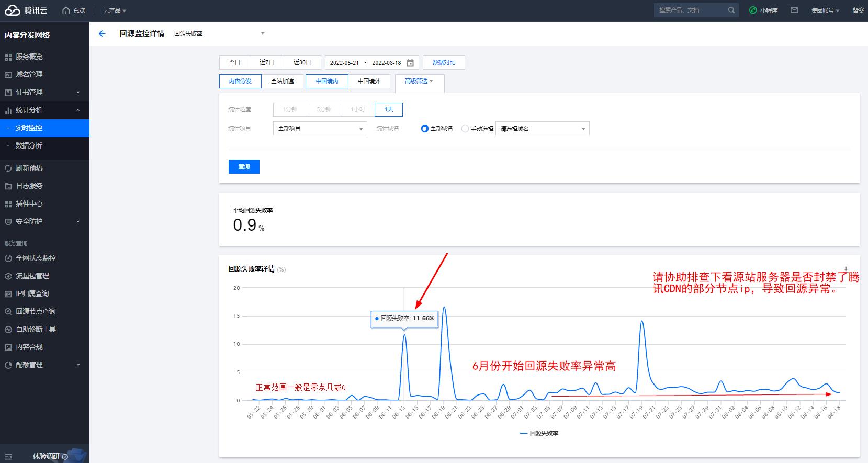This screenshot has height=463, width=868.
Task: Open the 统计项目 全部项目 dropdown
Action: tap(320, 129)
